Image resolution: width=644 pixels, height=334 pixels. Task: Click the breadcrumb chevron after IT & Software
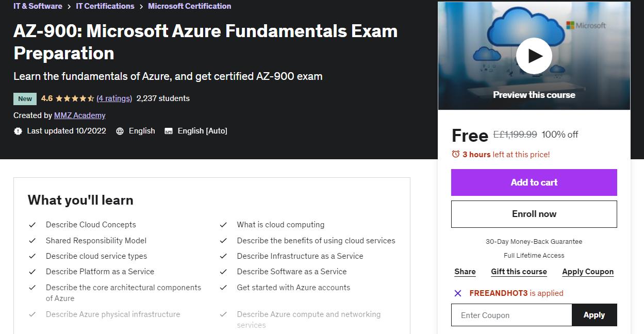click(69, 6)
